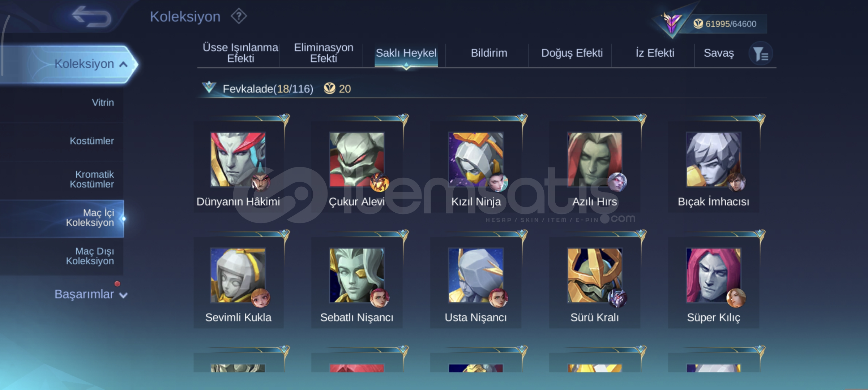The image size is (868, 390).
Task: Tap the small hero badge on Sürü Kralı
Action: click(x=617, y=298)
